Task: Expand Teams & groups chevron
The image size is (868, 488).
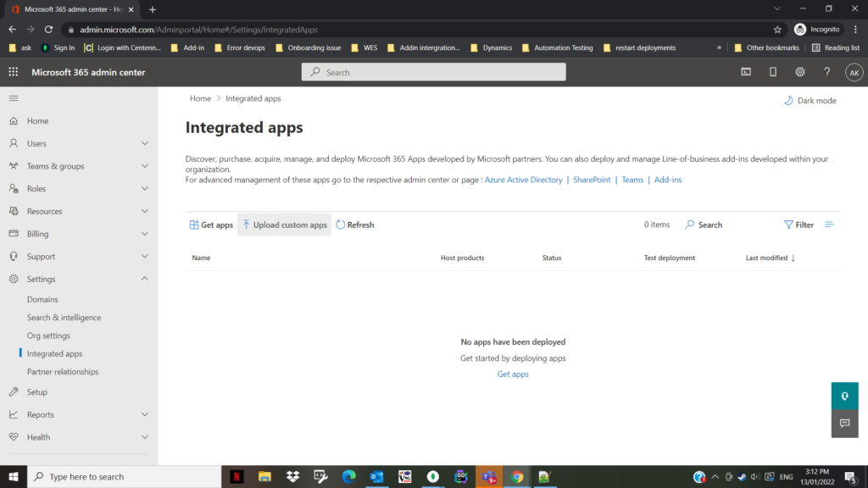Action: pyautogui.click(x=144, y=166)
